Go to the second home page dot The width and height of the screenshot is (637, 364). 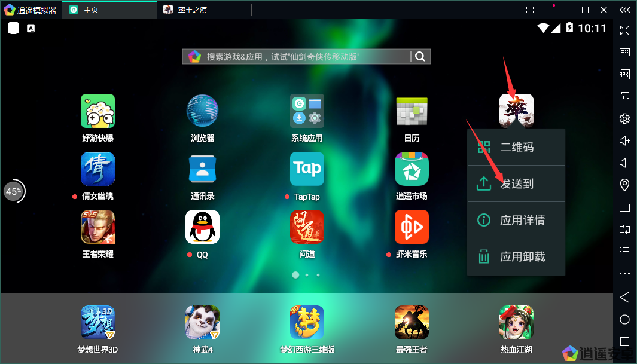[307, 275]
